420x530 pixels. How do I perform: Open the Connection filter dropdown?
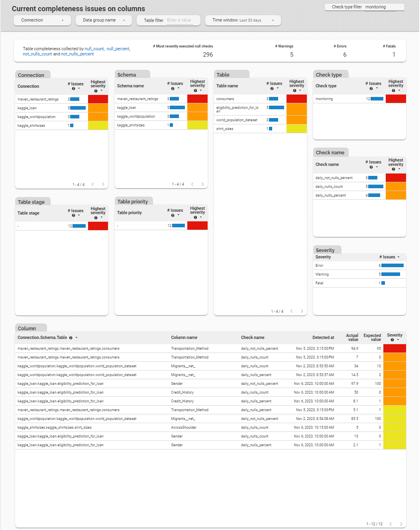[x=42, y=20]
